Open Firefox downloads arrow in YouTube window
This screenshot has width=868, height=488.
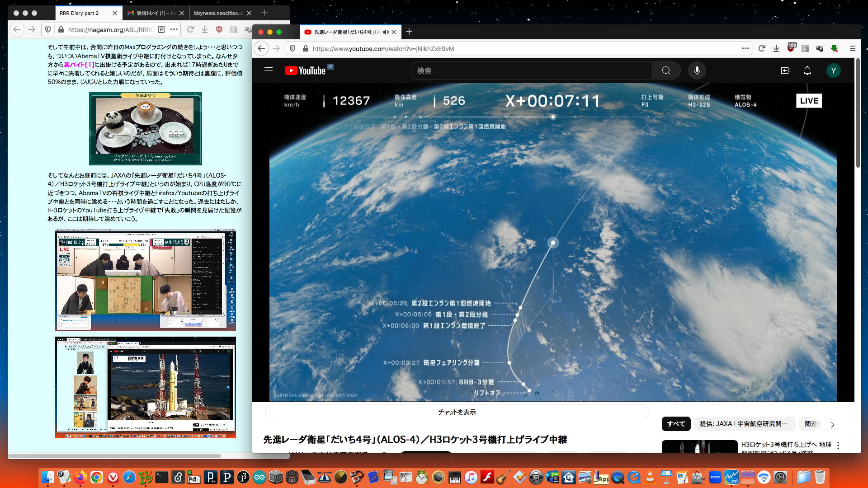776,48
